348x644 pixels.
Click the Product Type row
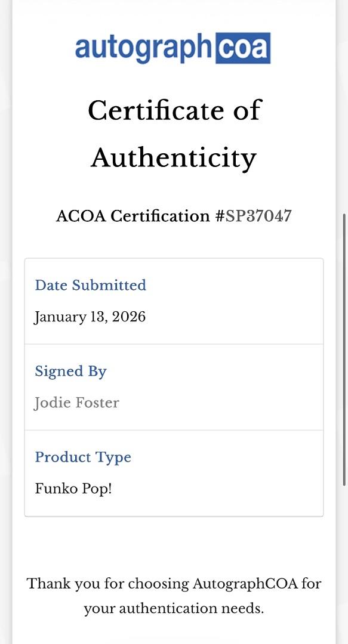[174, 473]
